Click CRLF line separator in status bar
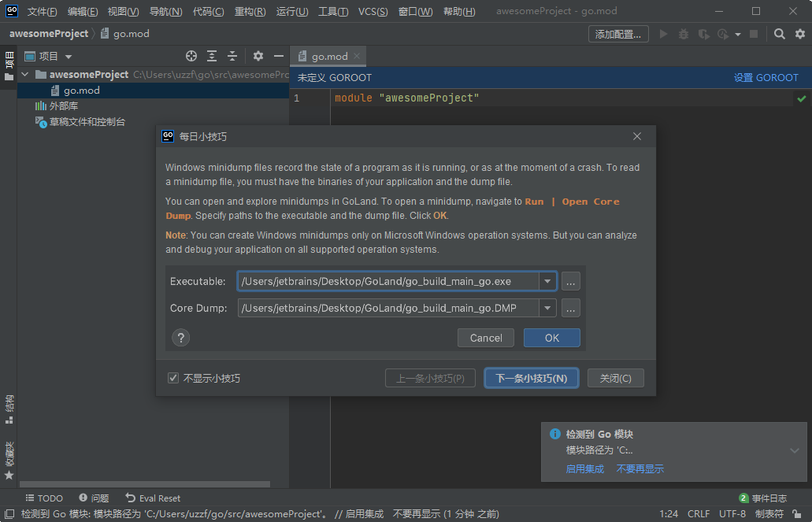Screen dimensions: 812x522 [699, 513]
